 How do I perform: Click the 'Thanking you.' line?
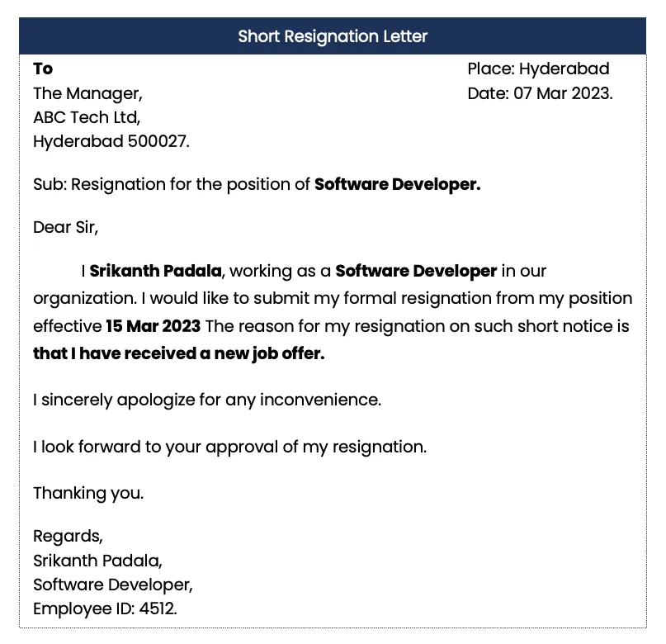[x=88, y=494]
